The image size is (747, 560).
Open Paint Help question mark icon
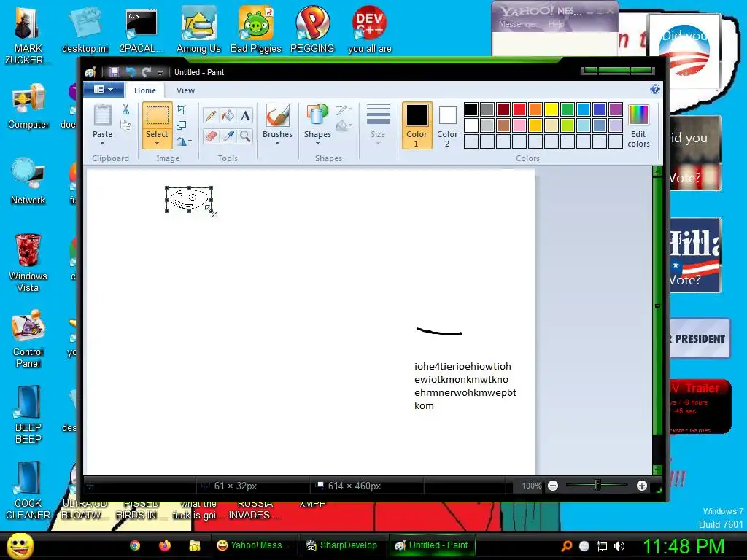coord(655,89)
